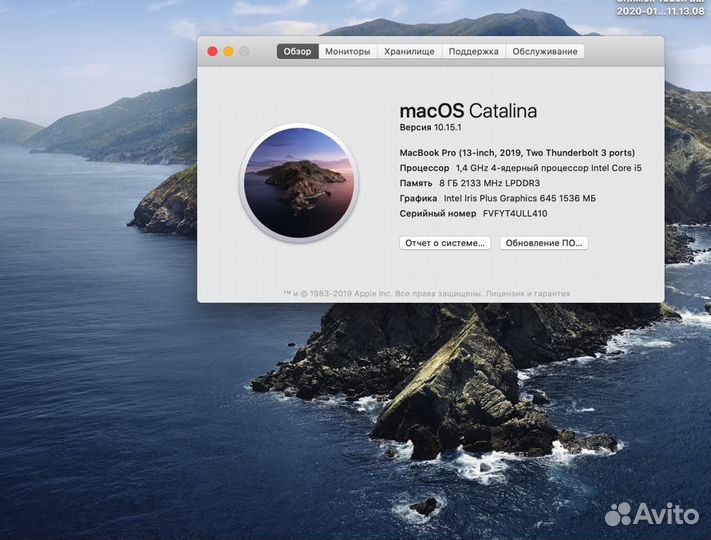Screen dimensions: 711x540
Task: Click the Память 8 ГБ line
Action: point(469,183)
